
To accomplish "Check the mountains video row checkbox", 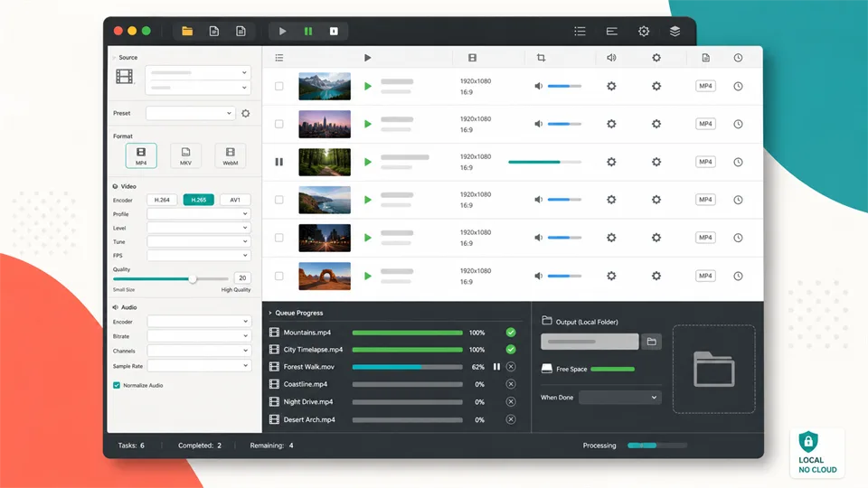I will pyautogui.click(x=279, y=87).
